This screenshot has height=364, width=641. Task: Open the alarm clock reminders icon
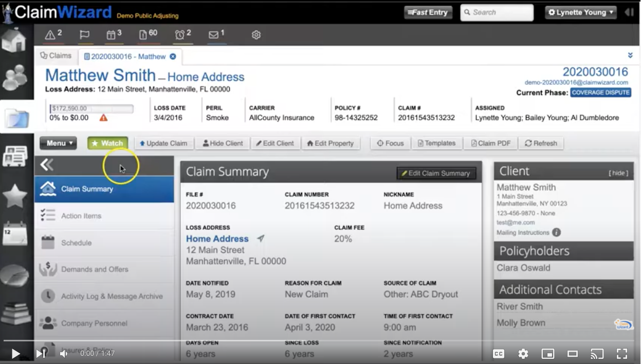[x=181, y=35]
